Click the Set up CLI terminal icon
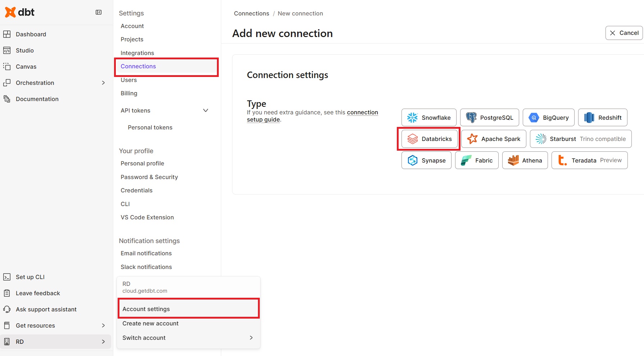The image size is (644, 356). (7, 277)
